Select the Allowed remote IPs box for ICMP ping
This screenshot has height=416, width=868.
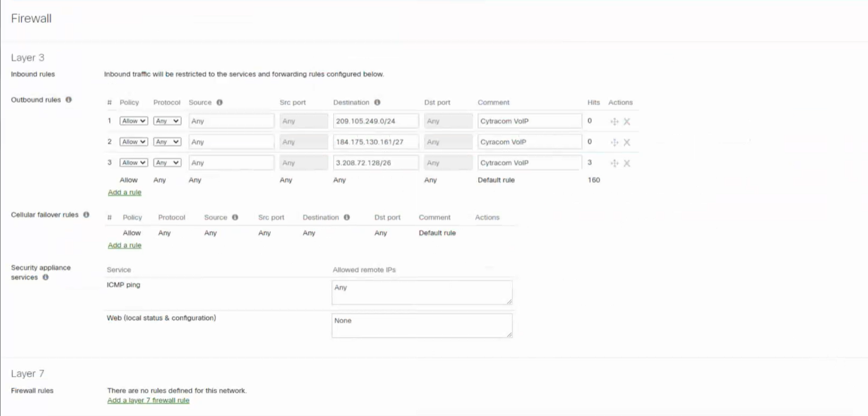click(x=421, y=291)
